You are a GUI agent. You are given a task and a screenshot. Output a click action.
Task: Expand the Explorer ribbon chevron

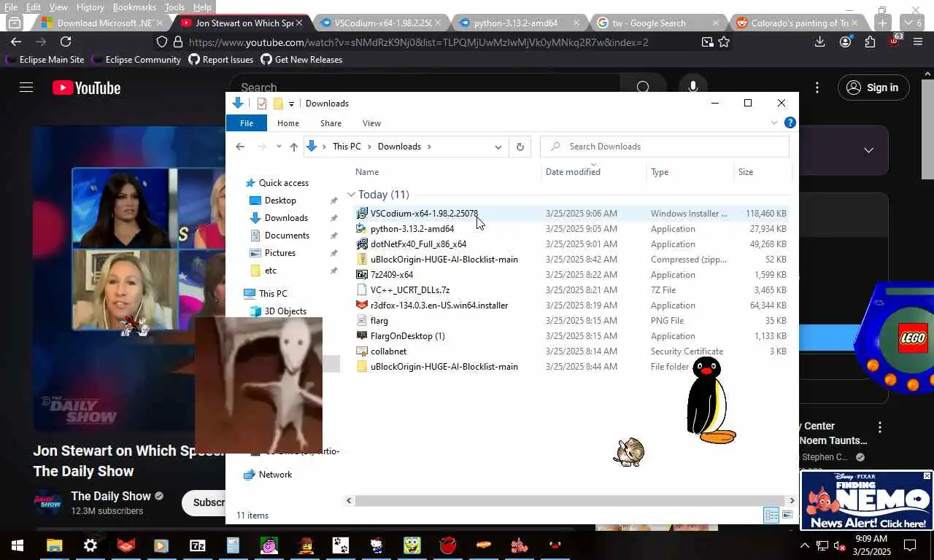pyautogui.click(x=774, y=122)
